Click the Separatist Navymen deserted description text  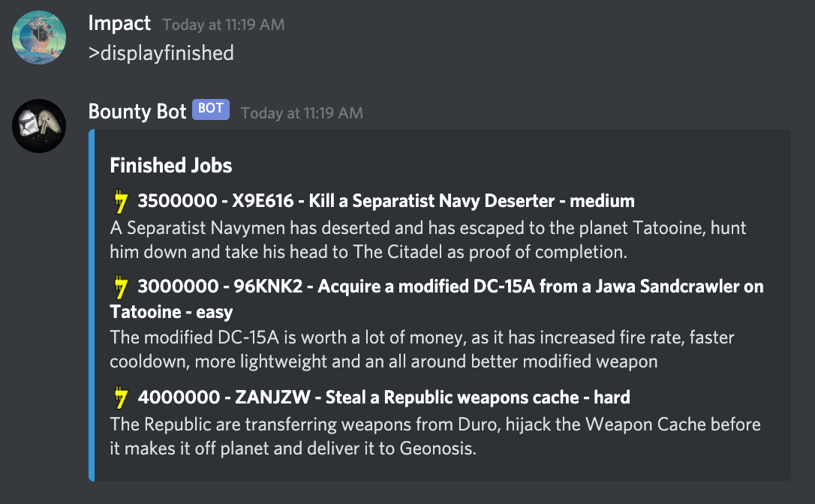click(428, 239)
